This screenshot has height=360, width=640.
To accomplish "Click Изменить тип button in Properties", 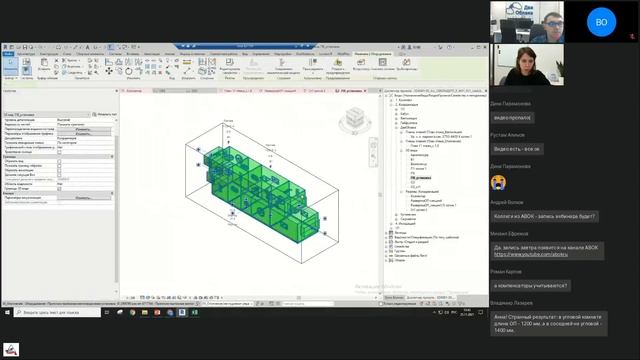I will [104, 115].
